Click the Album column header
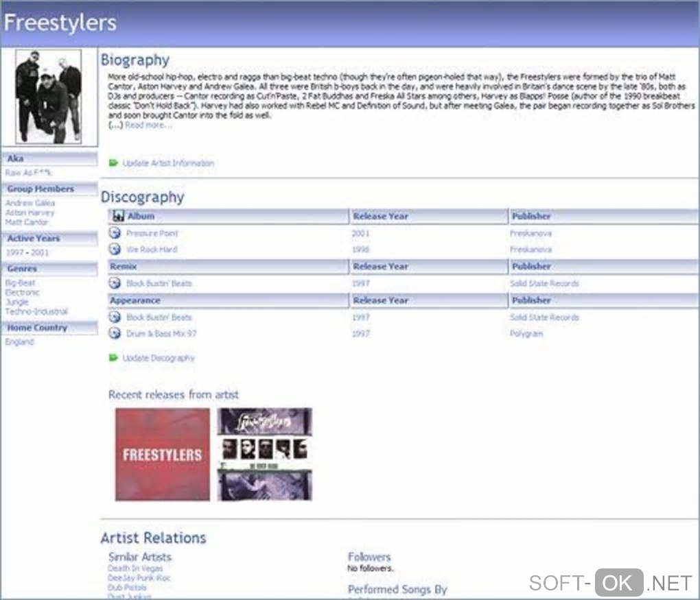The width and height of the screenshot is (700, 600). tap(228, 216)
